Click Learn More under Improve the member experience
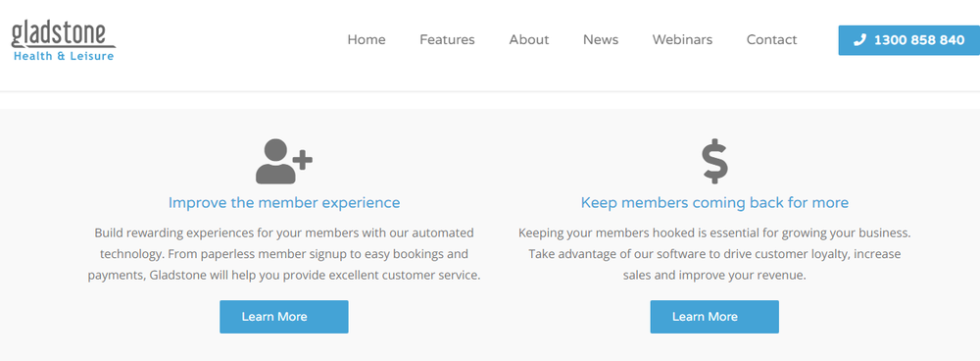The image size is (980, 361). tap(284, 317)
